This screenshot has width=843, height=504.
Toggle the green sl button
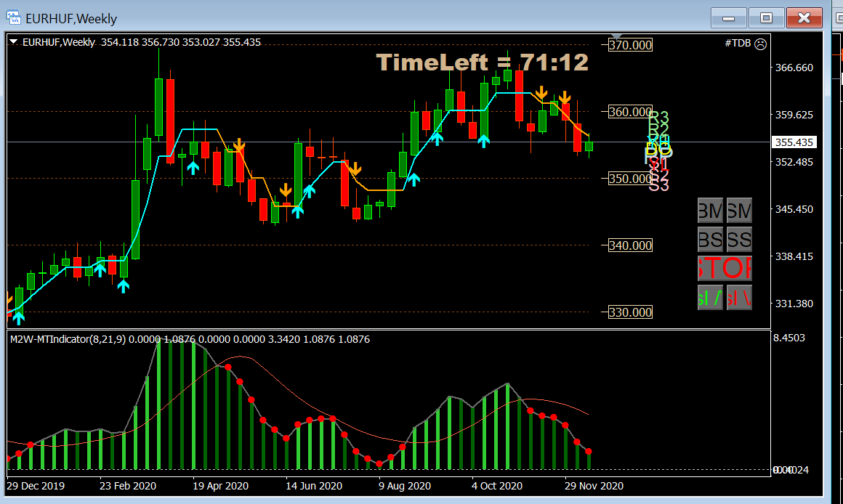tap(710, 296)
